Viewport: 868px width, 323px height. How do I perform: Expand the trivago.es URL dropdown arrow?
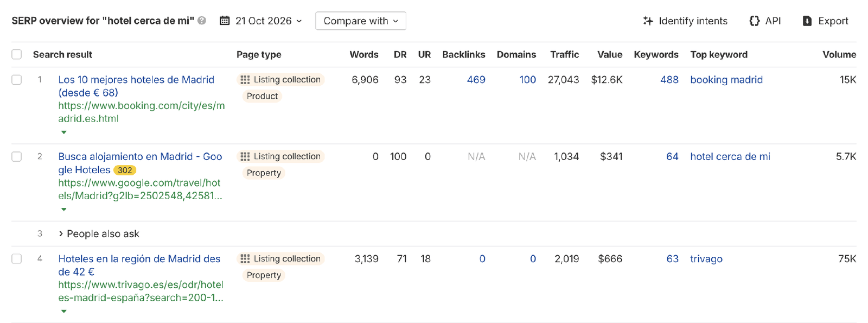point(64,312)
